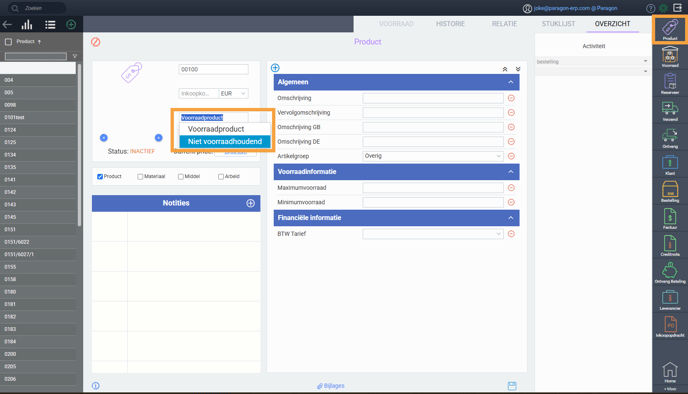Click the Zoeken search field
688x394 pixels.
tap(37, 8)
